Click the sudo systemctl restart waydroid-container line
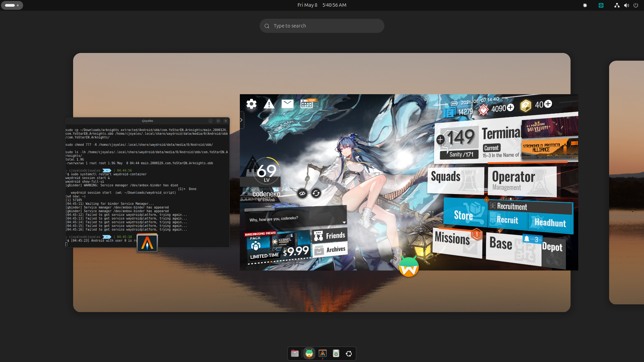Viewport: 644px width, 362px height. coord(109,174)
